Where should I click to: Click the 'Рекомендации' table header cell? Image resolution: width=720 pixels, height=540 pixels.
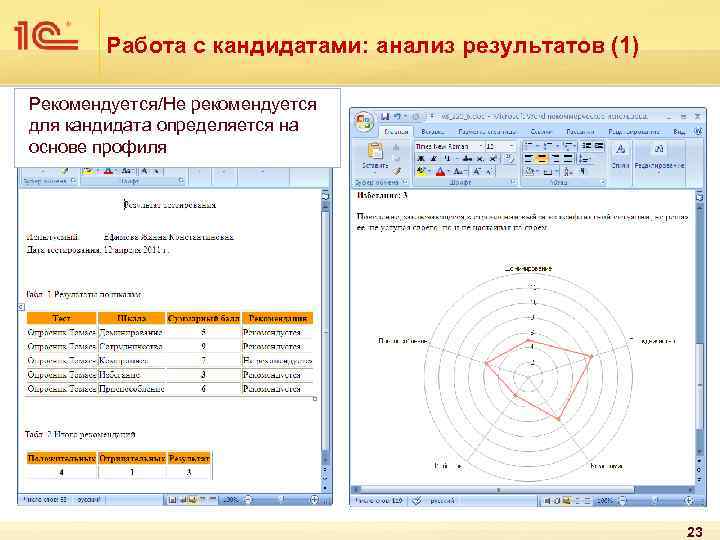277,318
